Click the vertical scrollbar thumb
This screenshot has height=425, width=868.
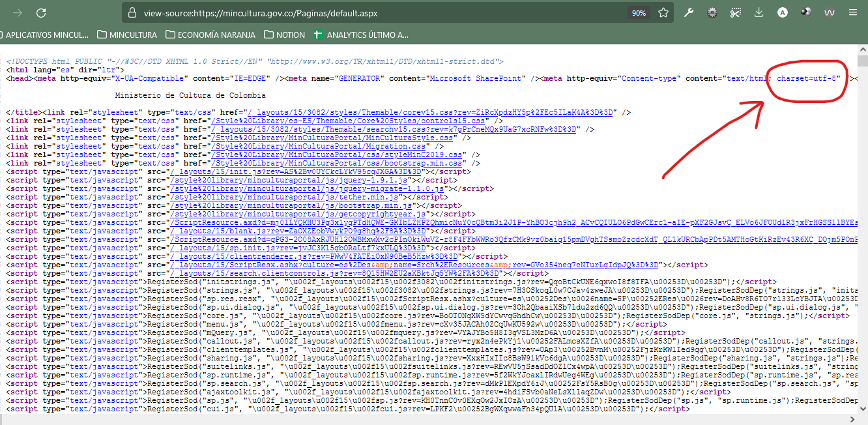(863, 61)
